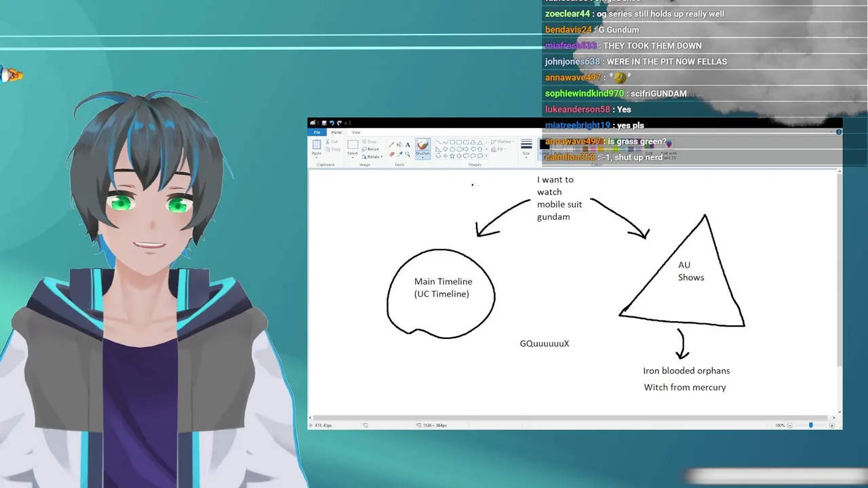Select the Eraser tool in Paint
Viewport: 868px width, 488px height.
(x=391, y=154)
